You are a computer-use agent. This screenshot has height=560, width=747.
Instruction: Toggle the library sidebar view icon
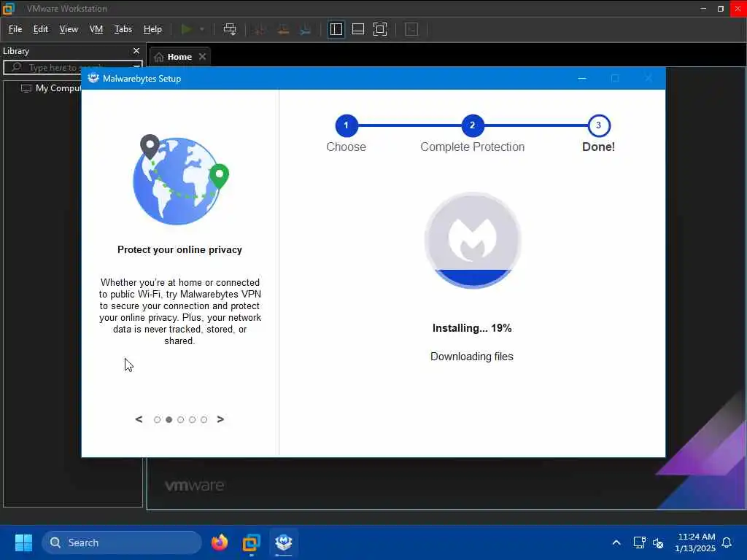pyautogui.click(x=336, y=29)
